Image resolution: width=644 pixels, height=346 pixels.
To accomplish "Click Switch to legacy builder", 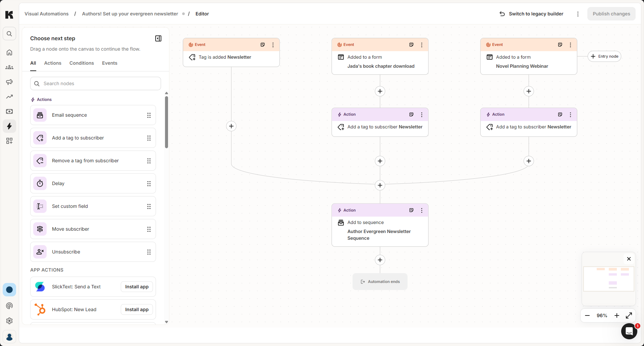I will [531, 14].
